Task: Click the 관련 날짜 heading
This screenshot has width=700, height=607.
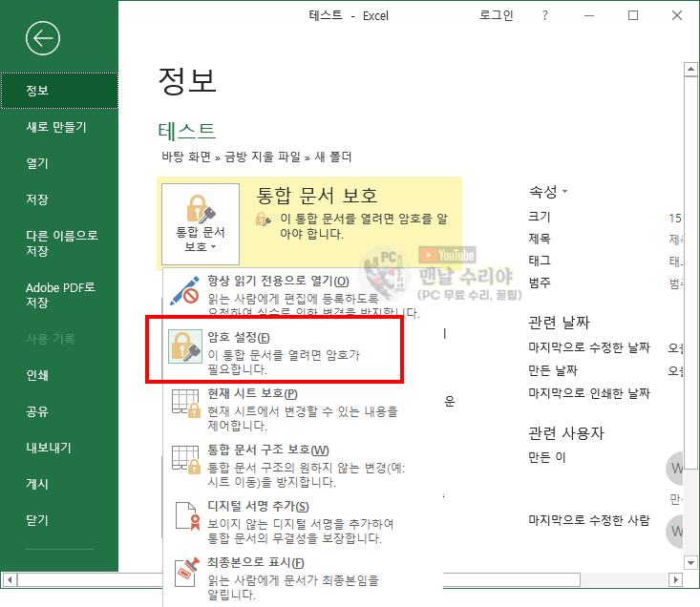Action: [559, 323]
